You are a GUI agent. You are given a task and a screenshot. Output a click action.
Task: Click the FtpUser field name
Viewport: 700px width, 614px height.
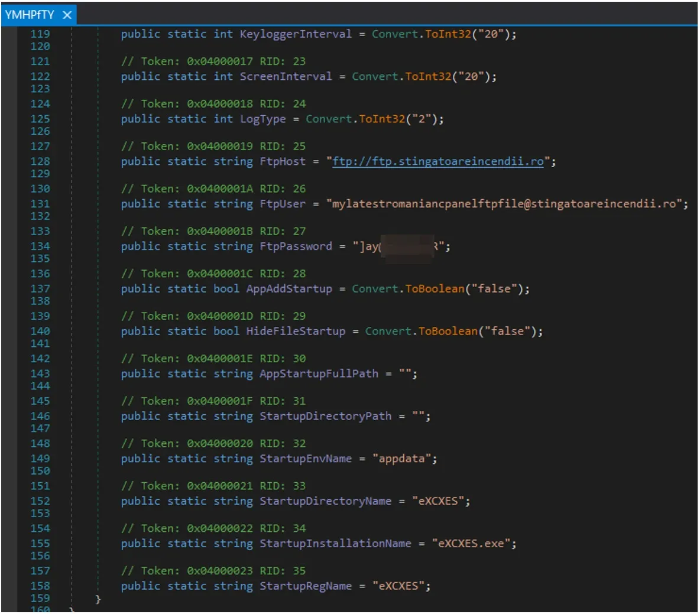(x=283, y=204)
